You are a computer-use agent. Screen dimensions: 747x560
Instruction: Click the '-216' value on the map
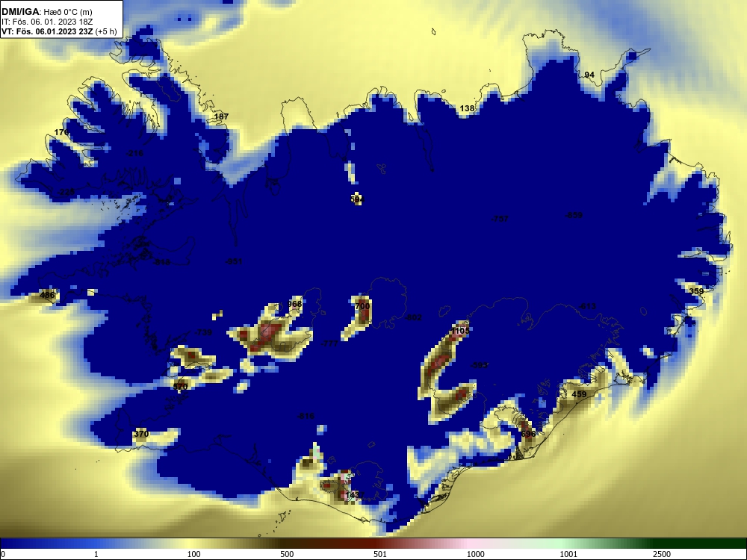tap(134, 153)
